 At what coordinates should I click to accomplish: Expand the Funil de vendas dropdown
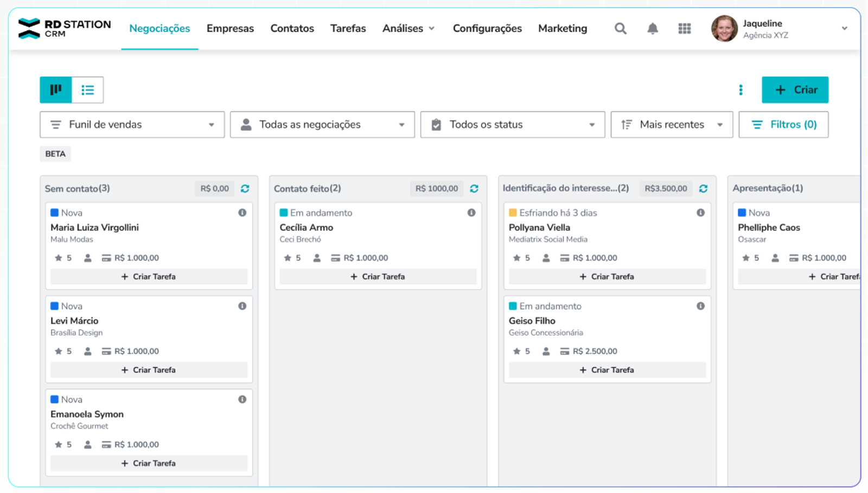[132, 125]
